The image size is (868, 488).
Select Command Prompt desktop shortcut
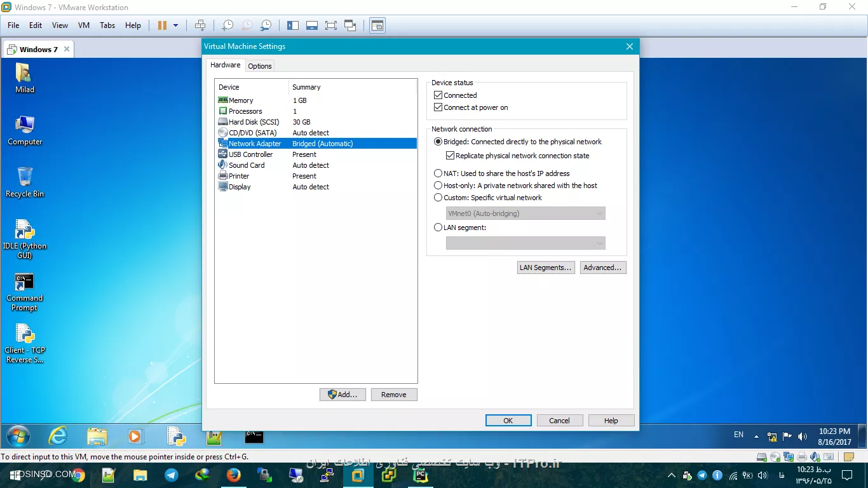25,292
